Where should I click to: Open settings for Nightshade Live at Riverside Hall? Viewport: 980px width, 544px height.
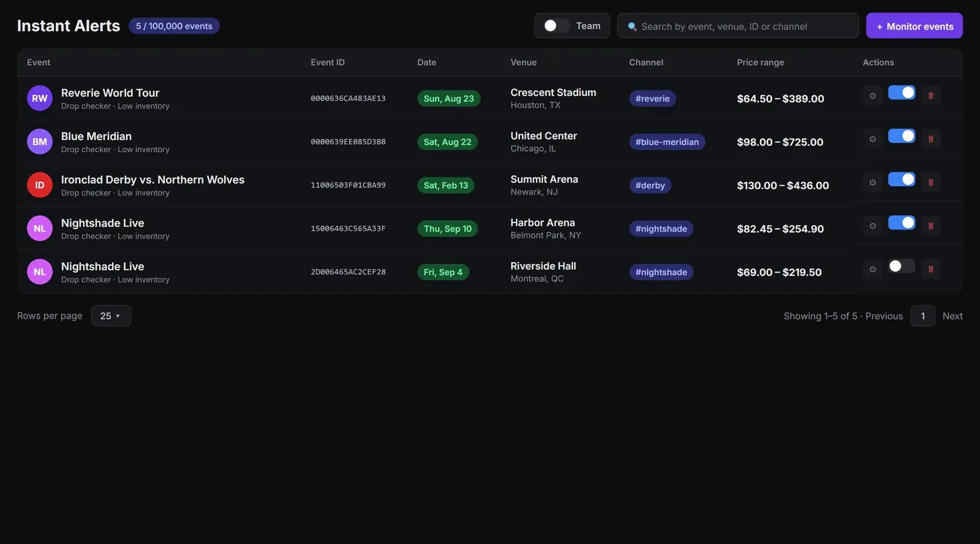click(872, 269)
